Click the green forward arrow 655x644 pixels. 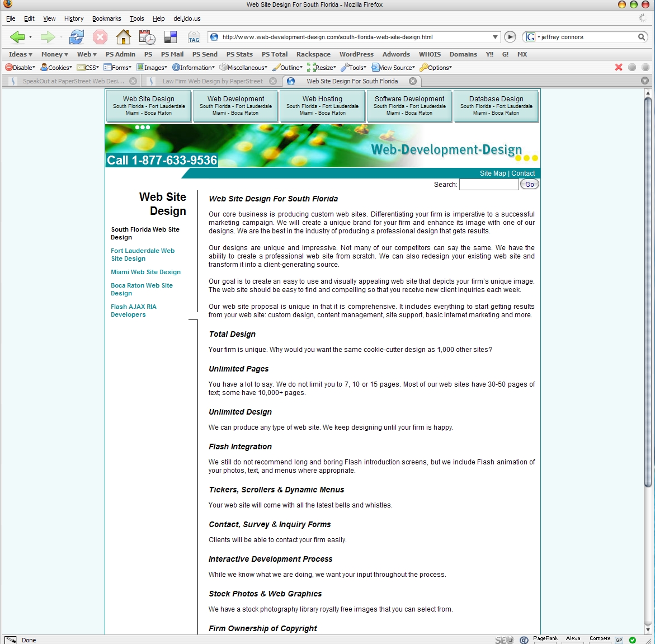point(48,37)
